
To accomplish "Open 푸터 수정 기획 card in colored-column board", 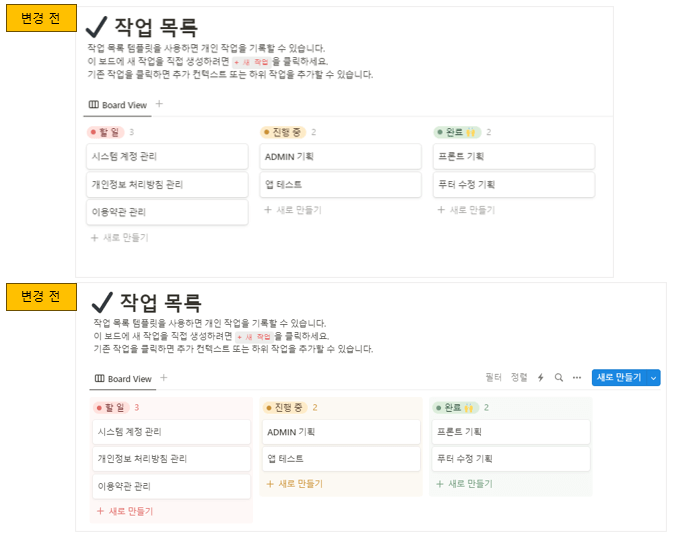I will 511,459.
